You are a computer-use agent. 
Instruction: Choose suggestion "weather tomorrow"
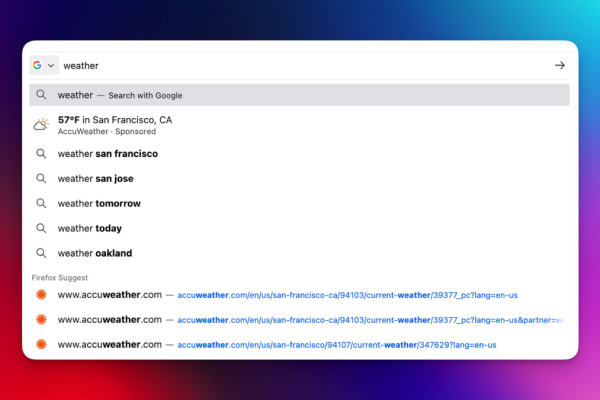[x=299, y=204]
